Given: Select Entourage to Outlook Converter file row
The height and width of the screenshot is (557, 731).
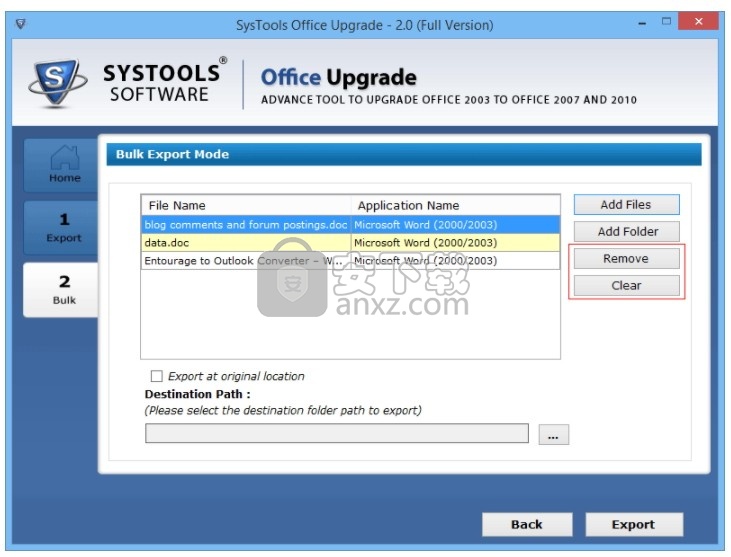Looking at the screenshot, I should pos(350,261).
